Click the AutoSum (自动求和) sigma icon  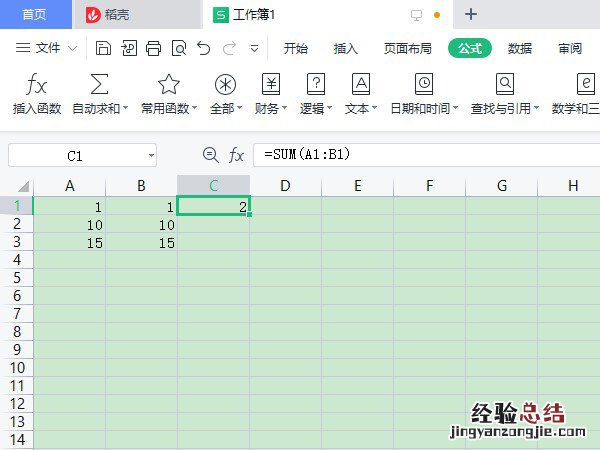coord(100,84)
